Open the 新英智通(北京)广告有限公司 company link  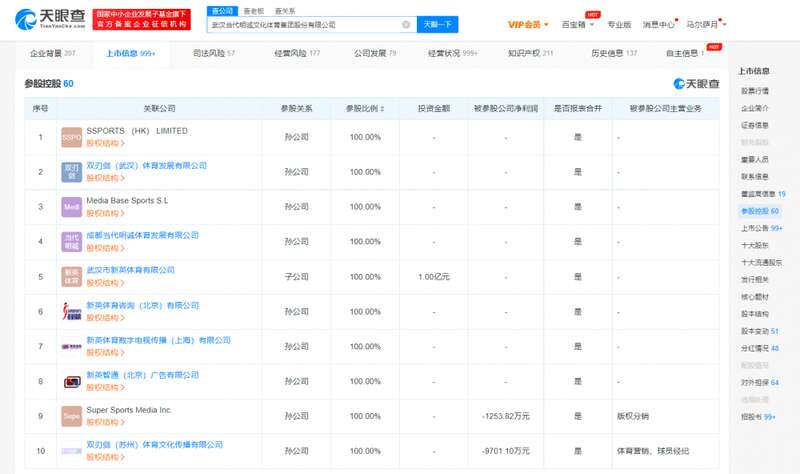click(142, 375)
